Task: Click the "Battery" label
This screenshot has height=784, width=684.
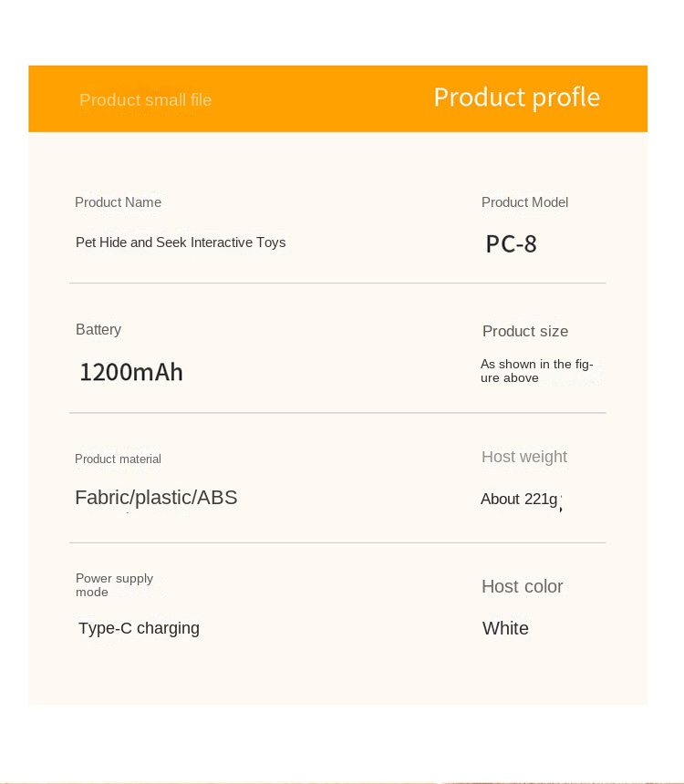Action: (98, 330)
